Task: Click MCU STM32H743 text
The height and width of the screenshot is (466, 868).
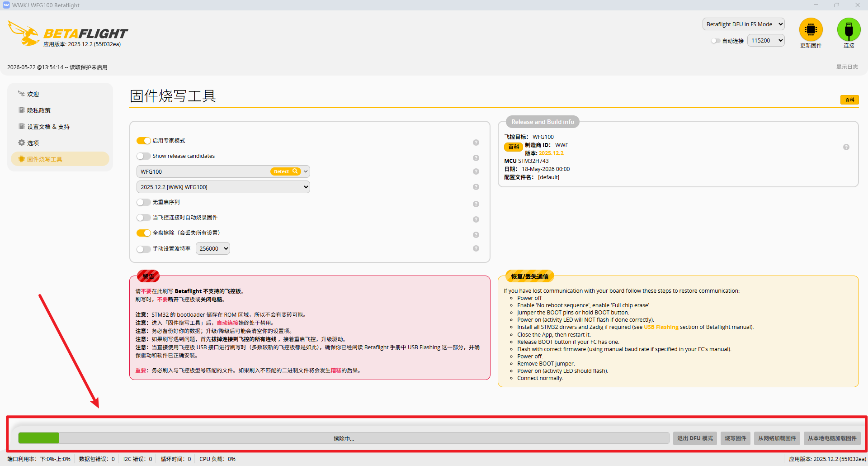Action: (x=526, y=161)
